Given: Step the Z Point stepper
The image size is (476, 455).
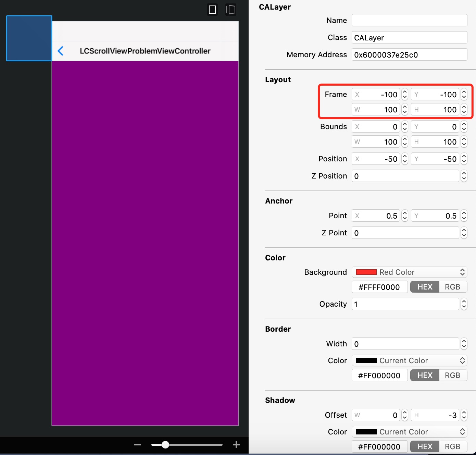Looking at the screenshot, I should coord(464,233).
